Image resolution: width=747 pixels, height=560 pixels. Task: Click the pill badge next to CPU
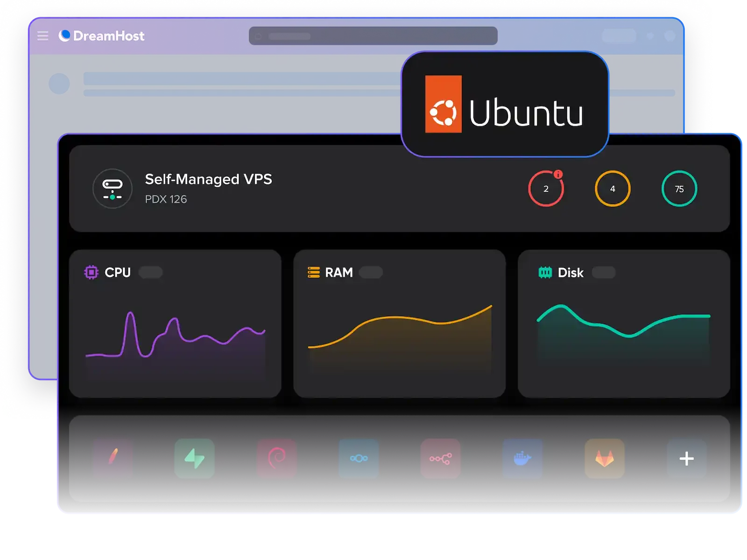(150, 272)
